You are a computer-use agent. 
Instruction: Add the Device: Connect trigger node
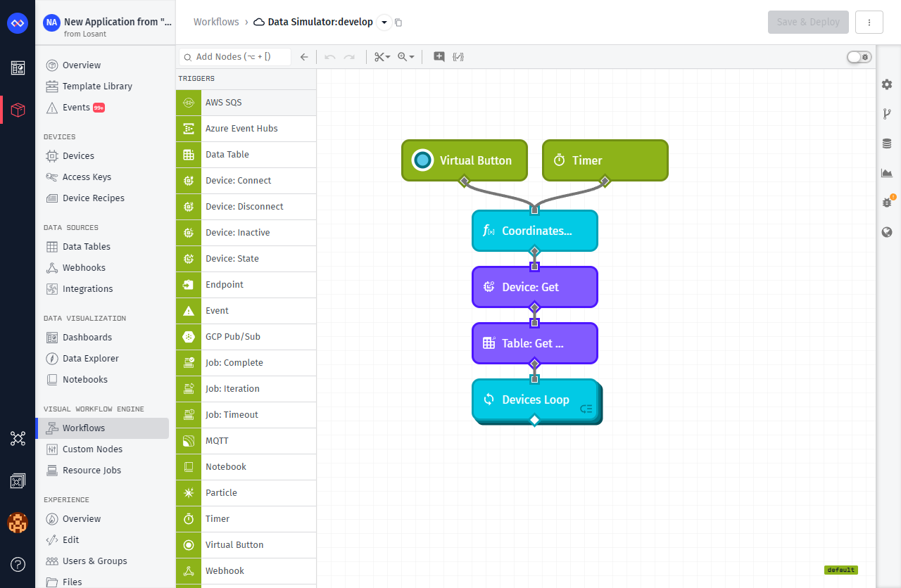pyautogui.click(x=246, y=181)
